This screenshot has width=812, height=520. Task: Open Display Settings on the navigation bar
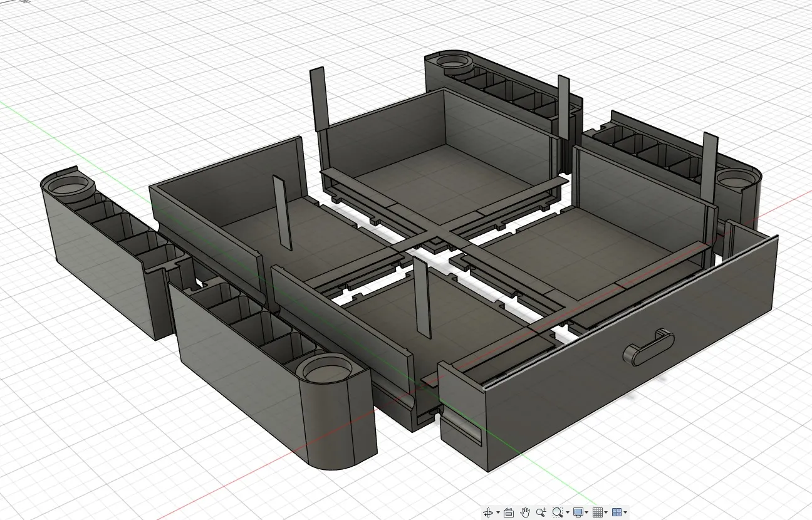click(x=578, y=512)
